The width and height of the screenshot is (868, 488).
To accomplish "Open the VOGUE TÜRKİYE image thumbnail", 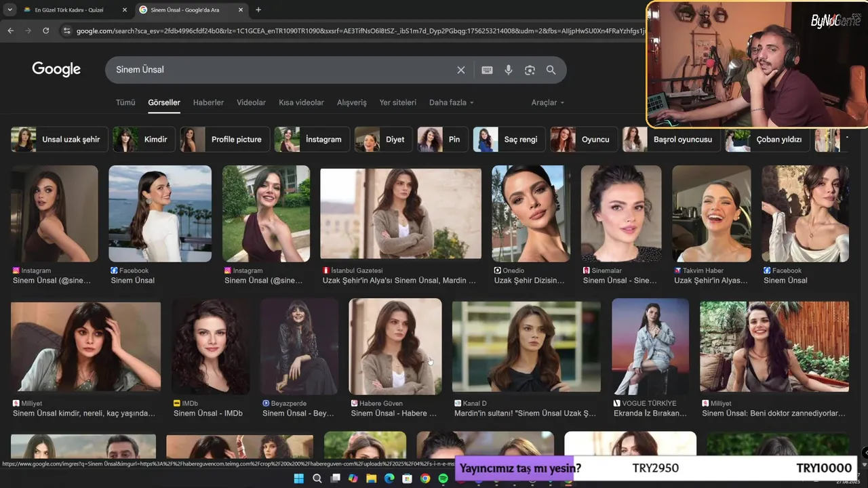I will point(650,346).
